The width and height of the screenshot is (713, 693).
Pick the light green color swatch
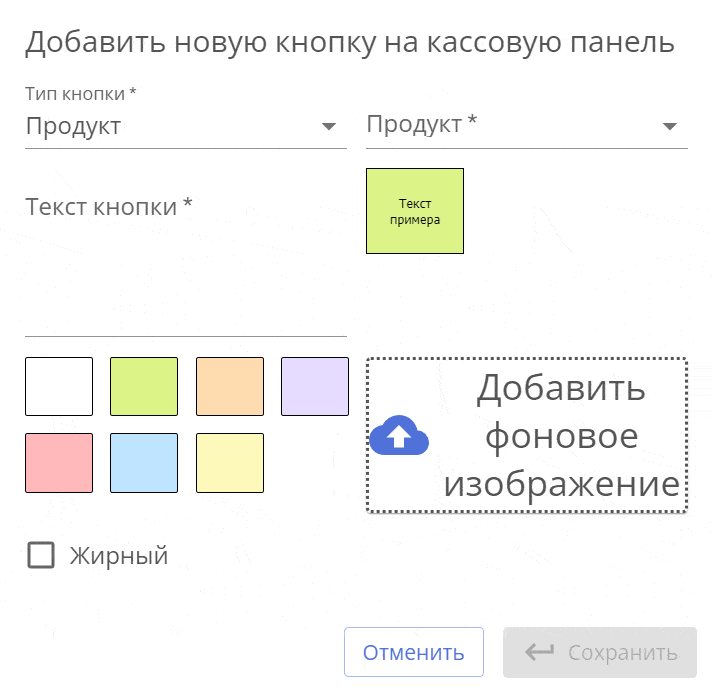tap(144, 386)
